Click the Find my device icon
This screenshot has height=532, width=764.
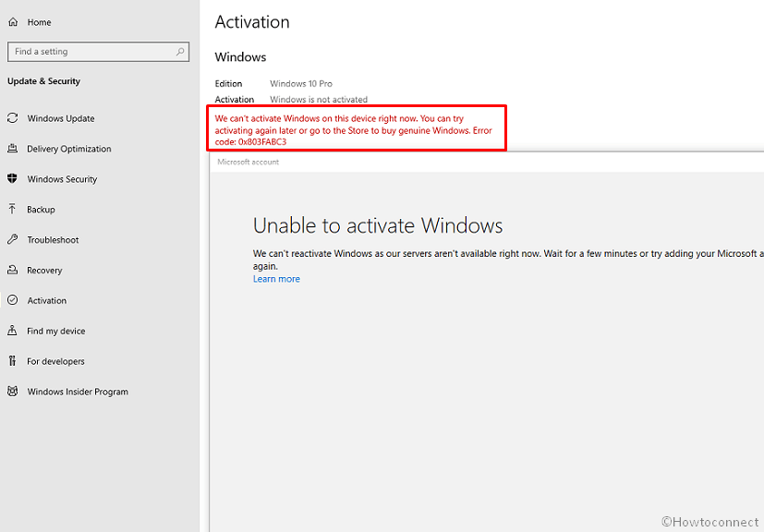pos(13,331)
